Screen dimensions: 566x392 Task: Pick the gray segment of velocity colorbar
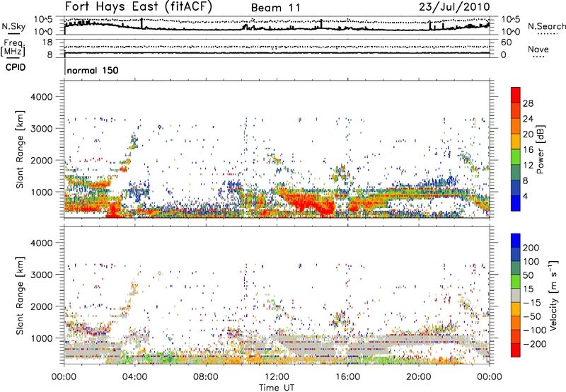click(516, 295)
